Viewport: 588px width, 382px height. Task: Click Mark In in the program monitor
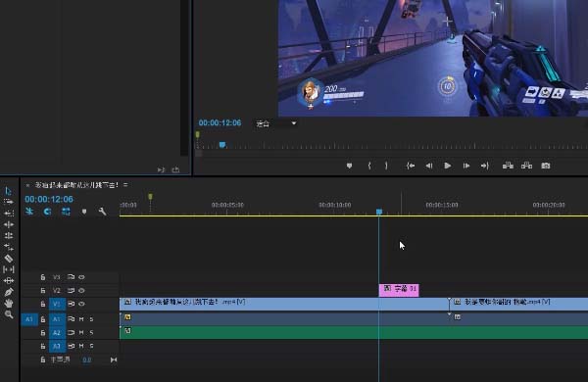coord(369,166)
